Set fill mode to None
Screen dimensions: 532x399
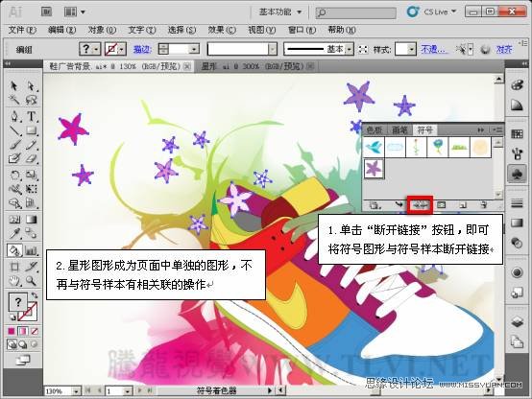point(35,331)
